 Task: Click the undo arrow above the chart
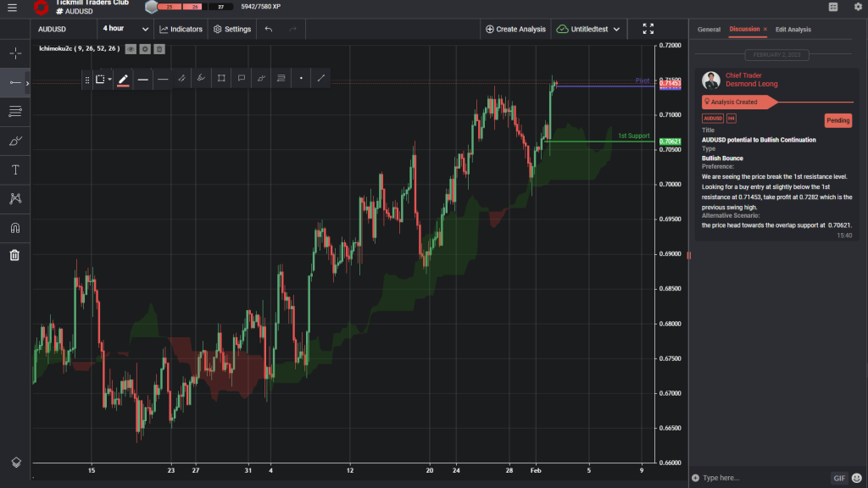[269, 29]
